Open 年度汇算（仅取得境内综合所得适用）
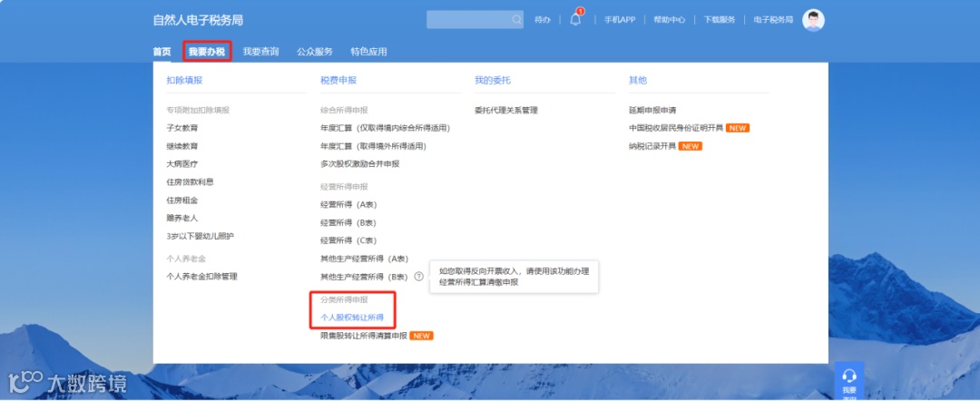The width and height of the screenshot is (980, 401). [385, 128]
